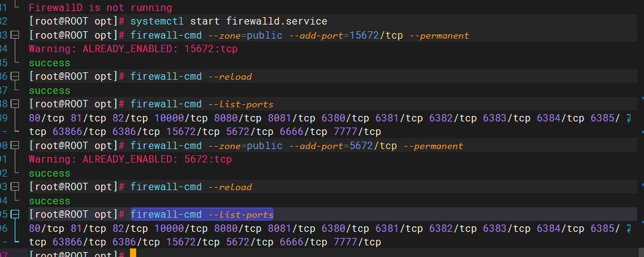Click "--zone=public" on the add-port=5672 line
This screenshot has height=257, width=644.
[245, 146]
